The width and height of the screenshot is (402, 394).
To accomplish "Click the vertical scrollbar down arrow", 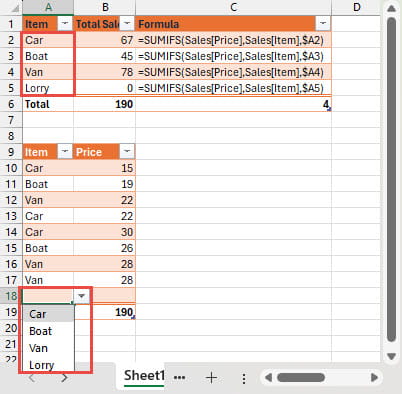I will click(391, 356).
